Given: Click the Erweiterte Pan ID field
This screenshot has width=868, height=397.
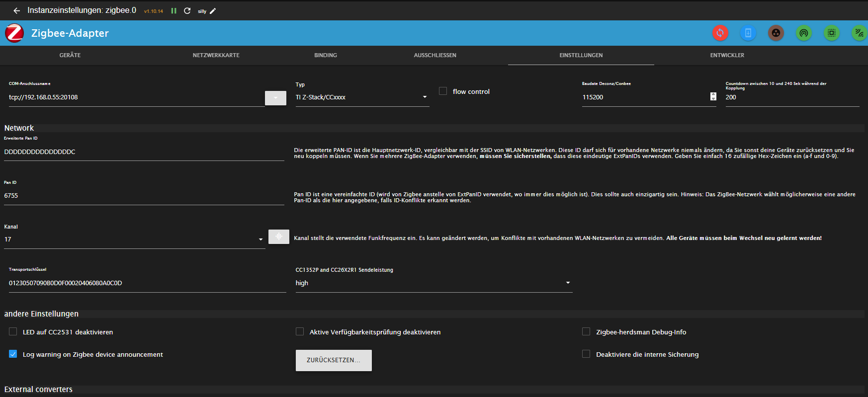Looking at the screenshot, I should 144,152.
